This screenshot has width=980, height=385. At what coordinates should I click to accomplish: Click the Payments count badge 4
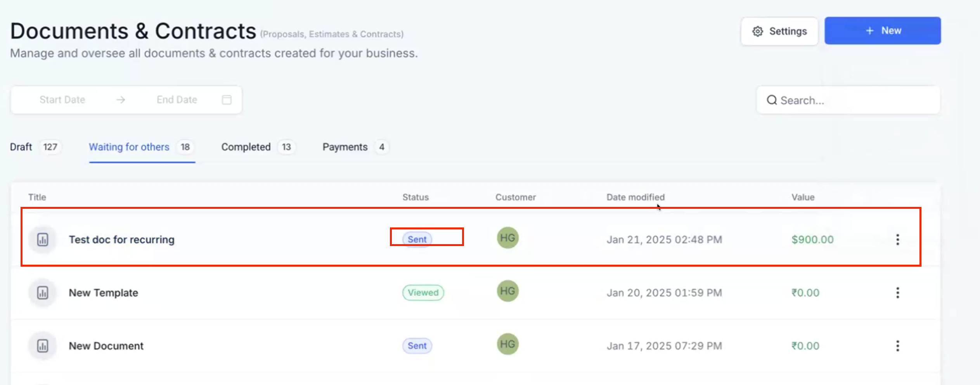point(382,147)
